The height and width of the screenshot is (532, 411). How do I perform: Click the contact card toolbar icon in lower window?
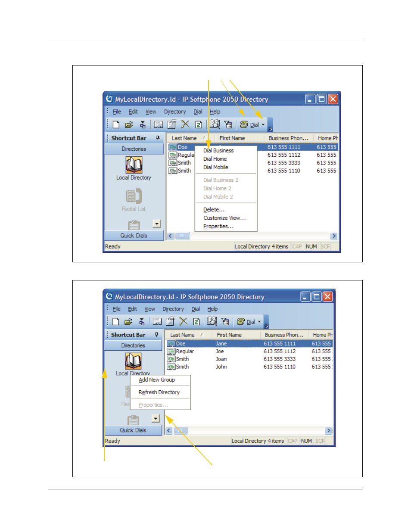coord(157,321)
